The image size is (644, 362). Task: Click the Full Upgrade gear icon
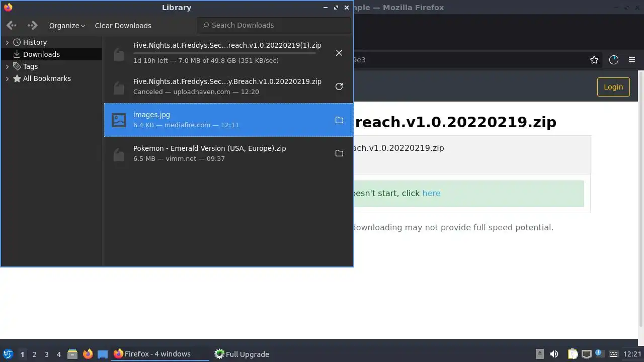[x=219, y=354]
